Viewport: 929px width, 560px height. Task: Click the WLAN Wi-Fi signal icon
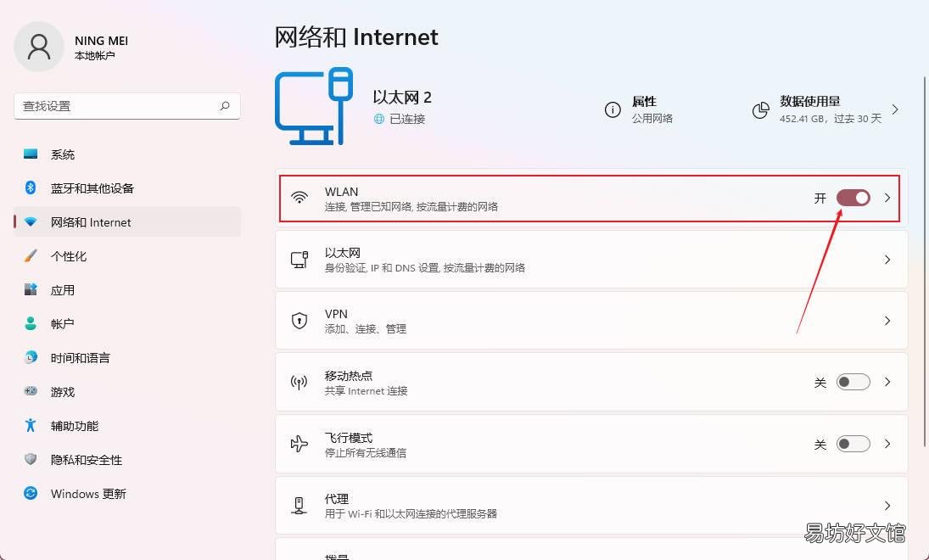pos(299,198)
